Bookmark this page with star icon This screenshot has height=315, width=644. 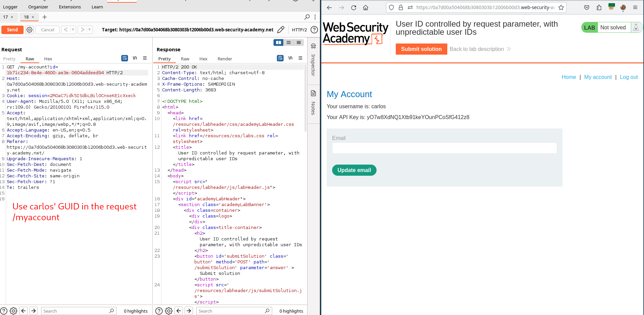click(x=561, y=7)
